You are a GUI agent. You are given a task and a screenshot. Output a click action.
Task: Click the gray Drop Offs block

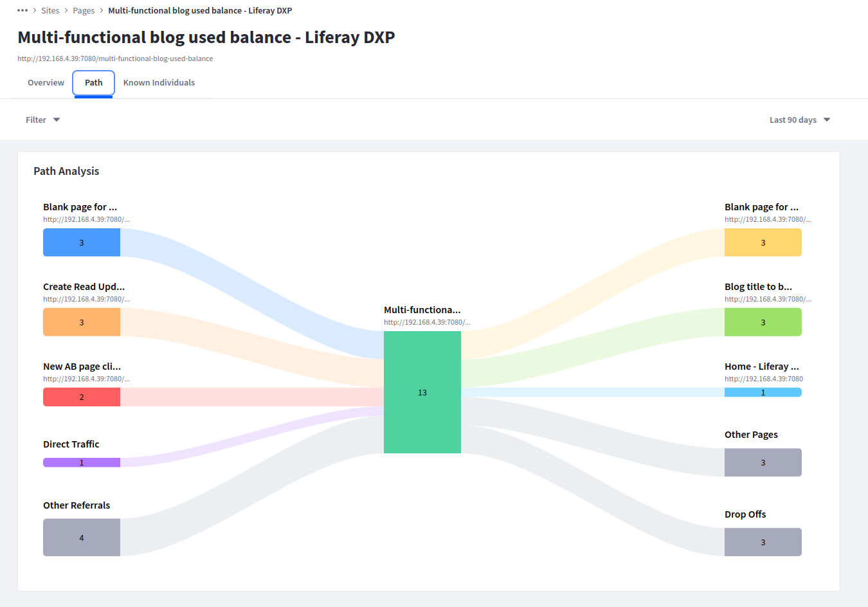coord(763,542)
